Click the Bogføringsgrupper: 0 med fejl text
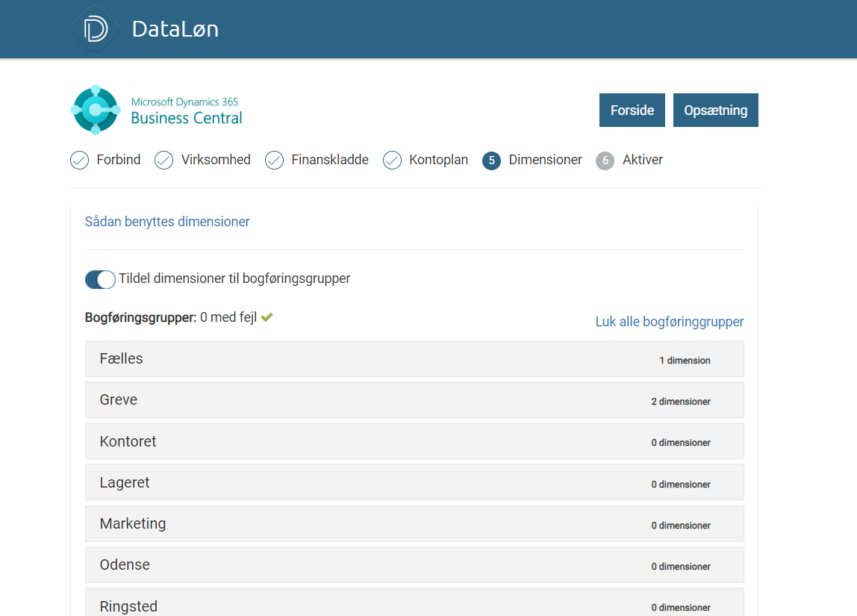Viewport: 857px width, 616px height. pos(171,317)
